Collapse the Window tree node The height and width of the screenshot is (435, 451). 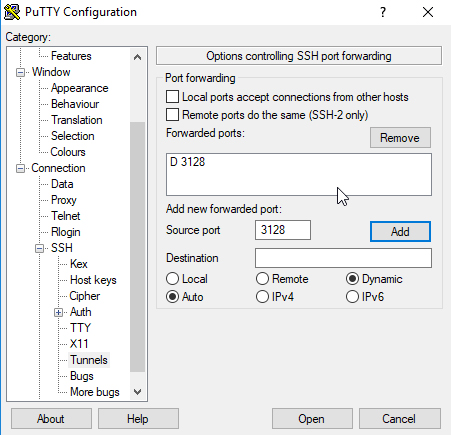(21, 72)
